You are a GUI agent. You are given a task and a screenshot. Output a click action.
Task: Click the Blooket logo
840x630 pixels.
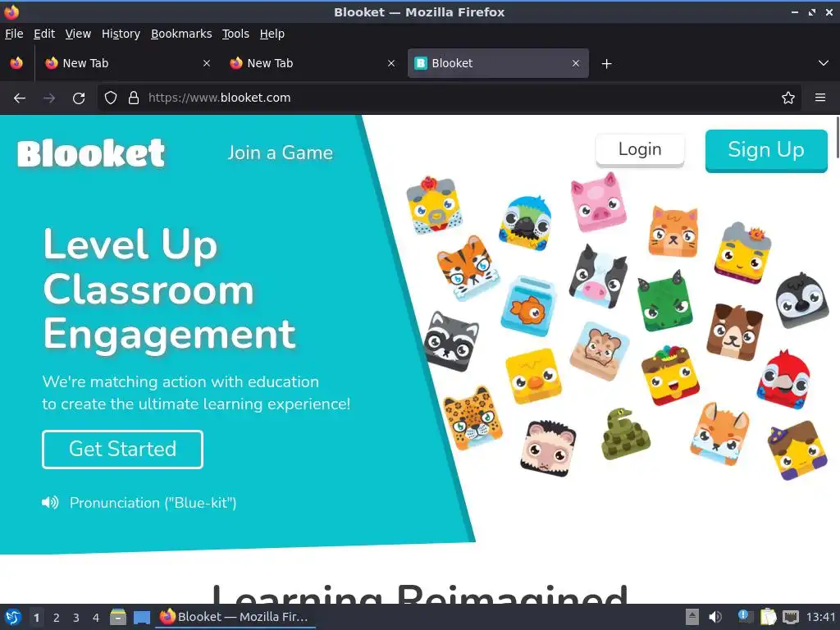(90, 153)
